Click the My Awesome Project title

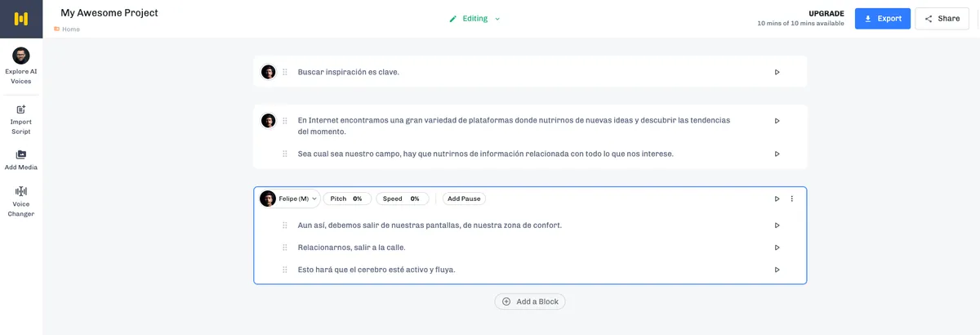point(109,13)
